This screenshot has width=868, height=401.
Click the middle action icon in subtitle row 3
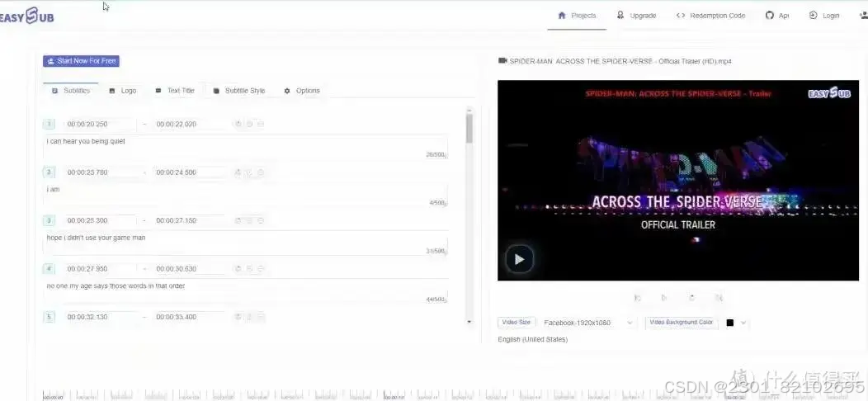[x=249, y=220]
